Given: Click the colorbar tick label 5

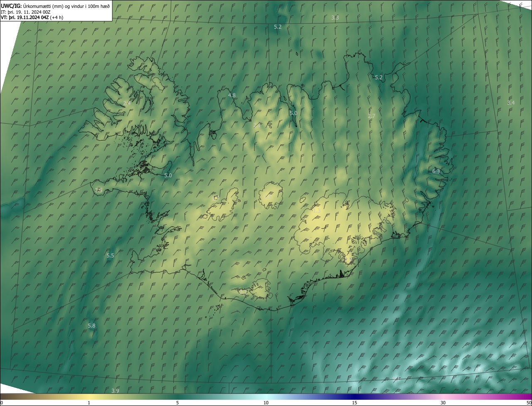Looking at the screenshot, I should [177, 403].
